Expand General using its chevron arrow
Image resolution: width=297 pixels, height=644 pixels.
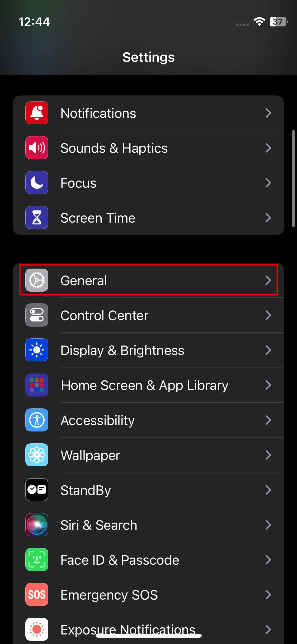click(x=268, y=280)
